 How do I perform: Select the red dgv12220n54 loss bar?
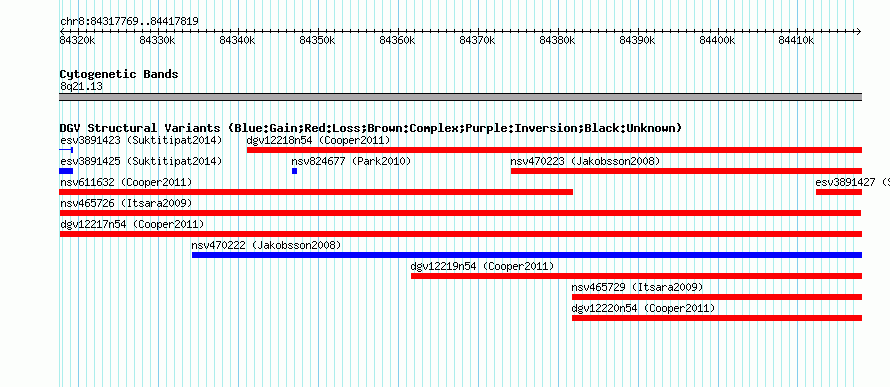pos(717,318)
